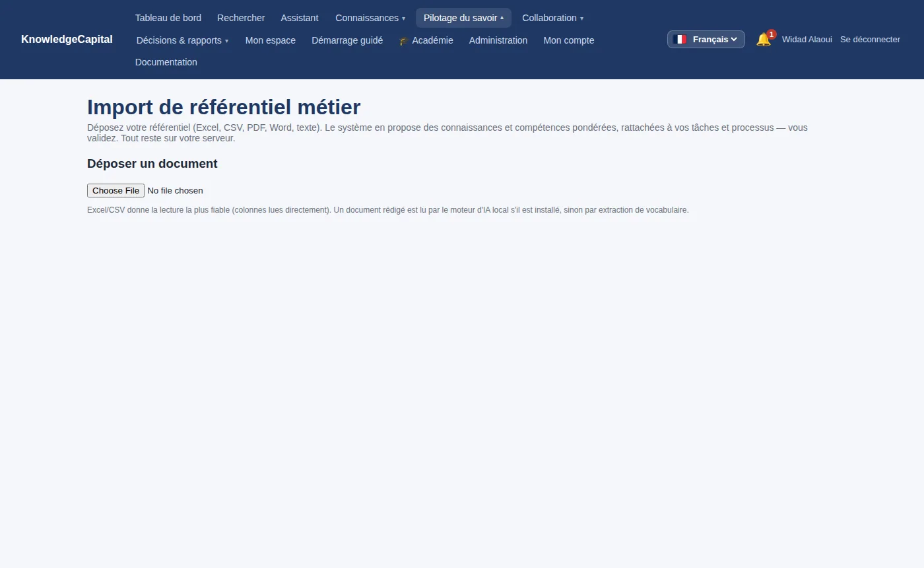Click the Se déconnecter link
Screen dimensions: 924x568
click(x=870, y=40)
